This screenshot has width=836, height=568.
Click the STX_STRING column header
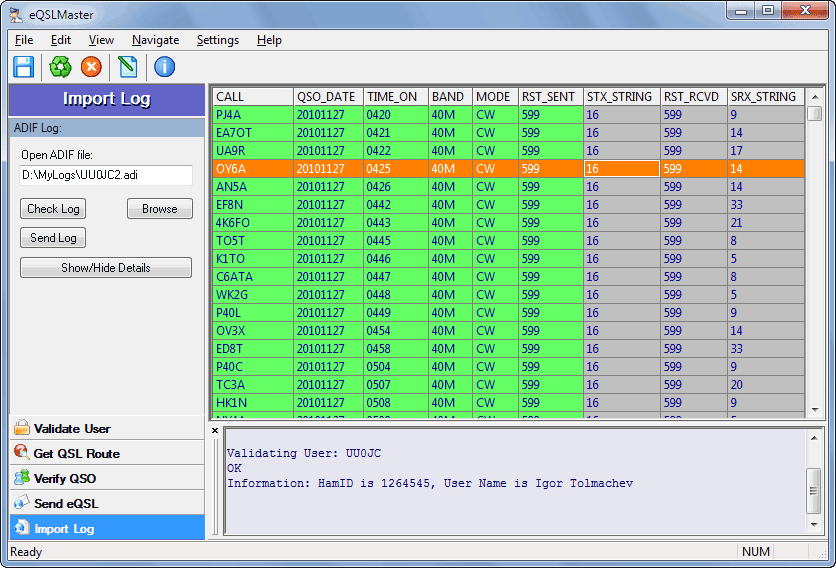point(622,97)
